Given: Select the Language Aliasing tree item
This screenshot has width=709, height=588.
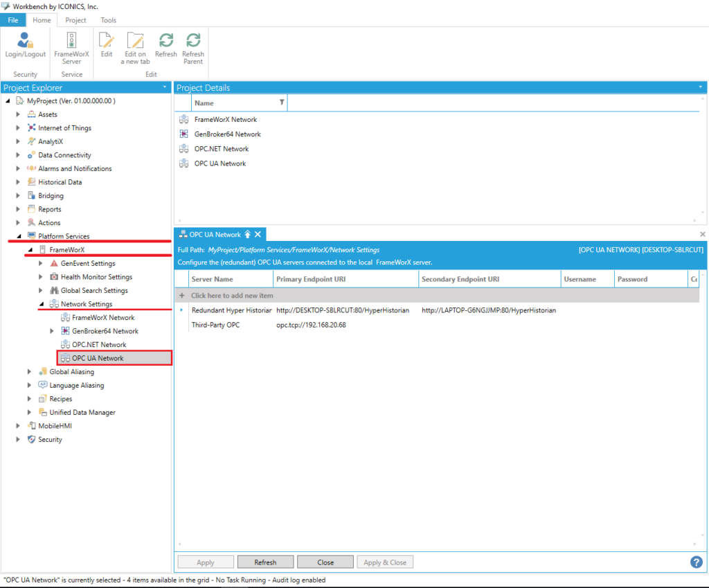Looking at the screenshot, I should click(x=77, y=385).
